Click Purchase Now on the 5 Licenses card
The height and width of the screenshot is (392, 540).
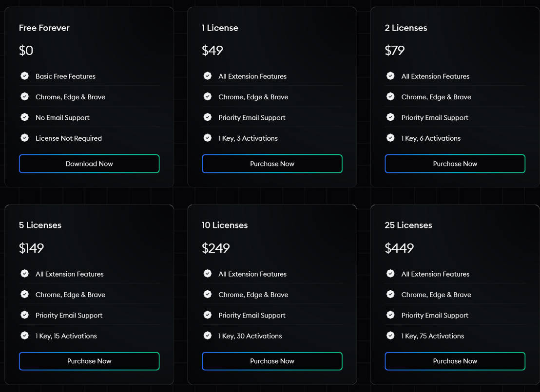coord(89,361)
